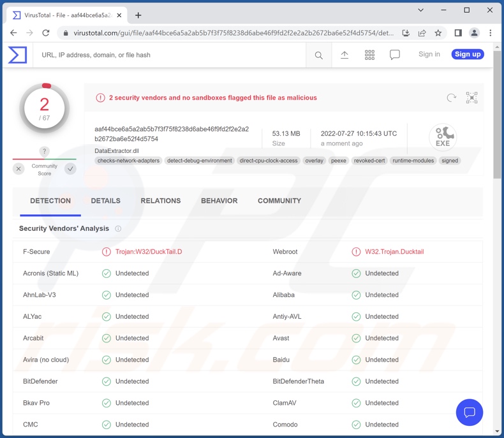Click the runtime-modules tag
Viewport: 504px width, 438px height.
tap(413, 161)
